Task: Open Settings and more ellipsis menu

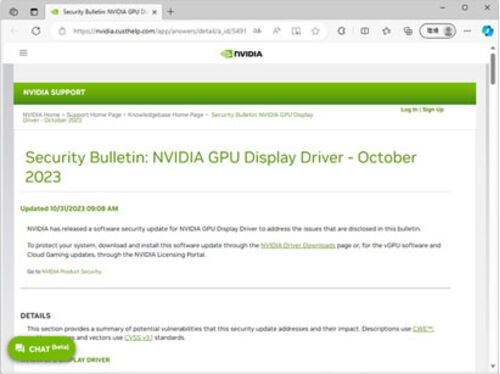Action: point(467,31)
